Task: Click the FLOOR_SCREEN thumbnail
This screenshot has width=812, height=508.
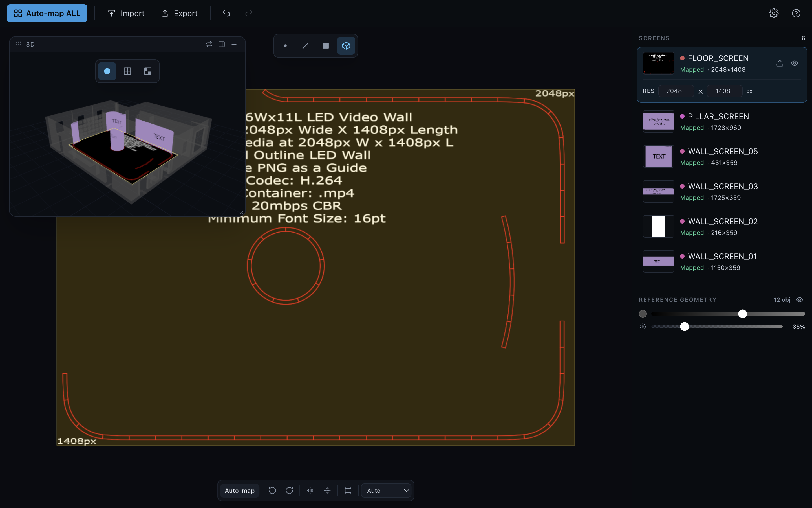Action: coord(658,63)
